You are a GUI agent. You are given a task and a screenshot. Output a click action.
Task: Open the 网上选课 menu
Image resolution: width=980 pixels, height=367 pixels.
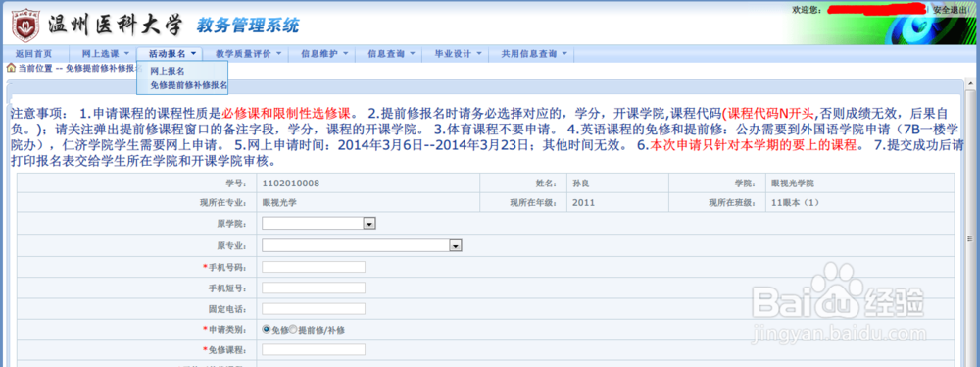(x=106, y=54)
